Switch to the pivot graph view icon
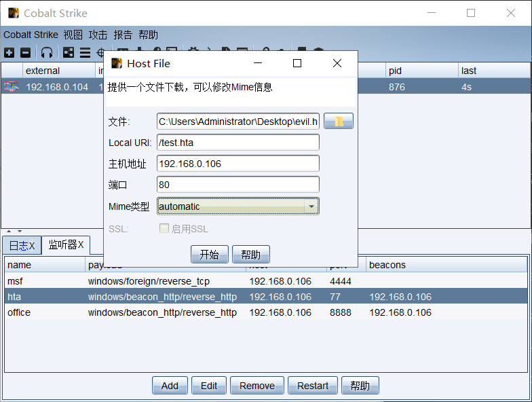Screen dimensions: 532x402 (69, 52)
